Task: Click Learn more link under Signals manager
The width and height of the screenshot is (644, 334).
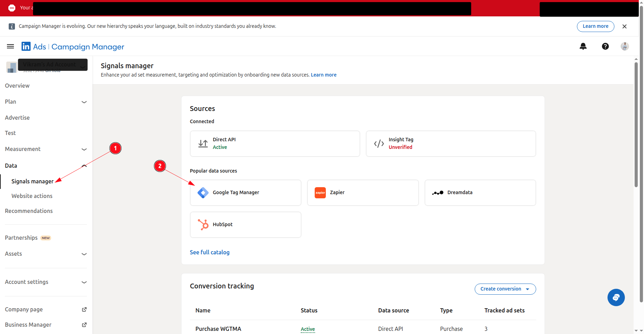Action: pyautogui.click(x=324, y=75)
